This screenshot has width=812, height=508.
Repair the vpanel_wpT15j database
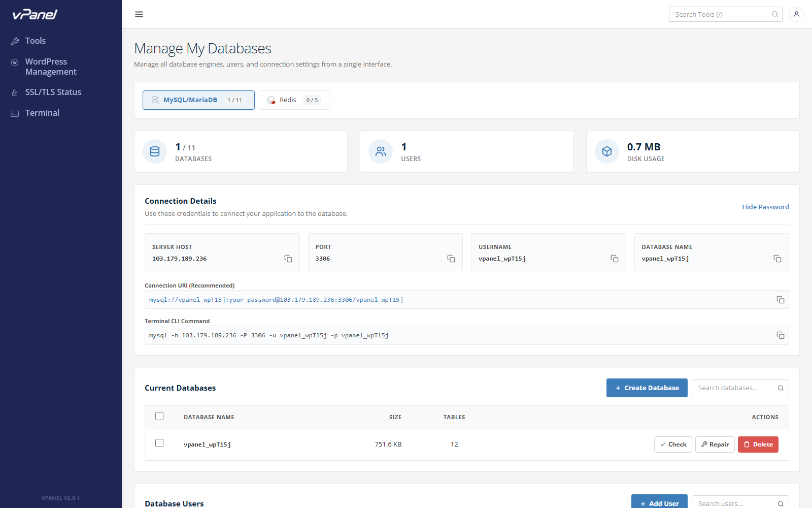tap(715, 444)
